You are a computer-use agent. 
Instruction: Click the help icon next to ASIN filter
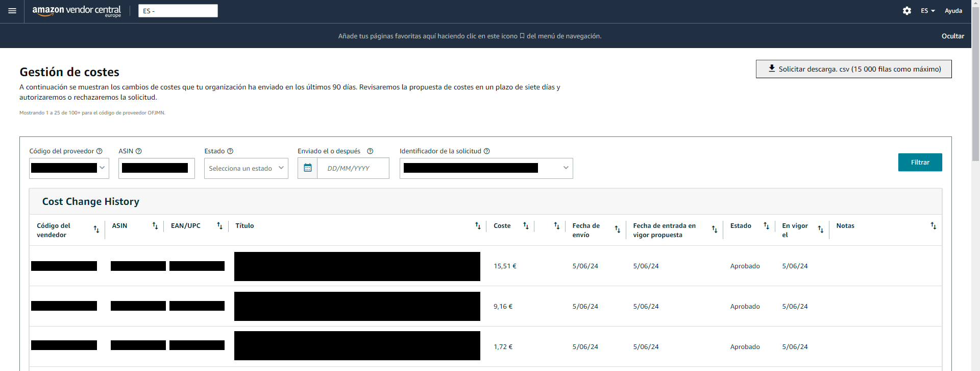coord(139,151)
